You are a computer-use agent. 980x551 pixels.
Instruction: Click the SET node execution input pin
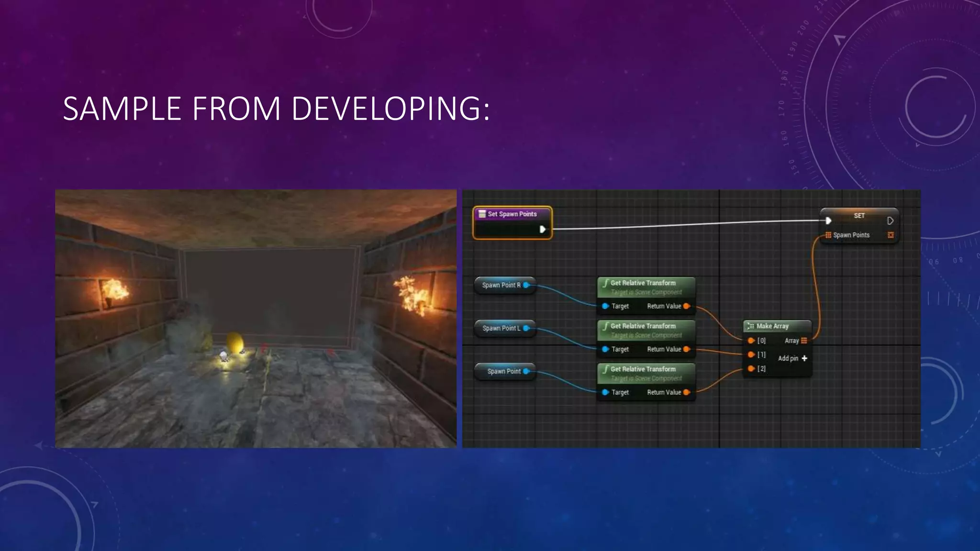point(828,220)
